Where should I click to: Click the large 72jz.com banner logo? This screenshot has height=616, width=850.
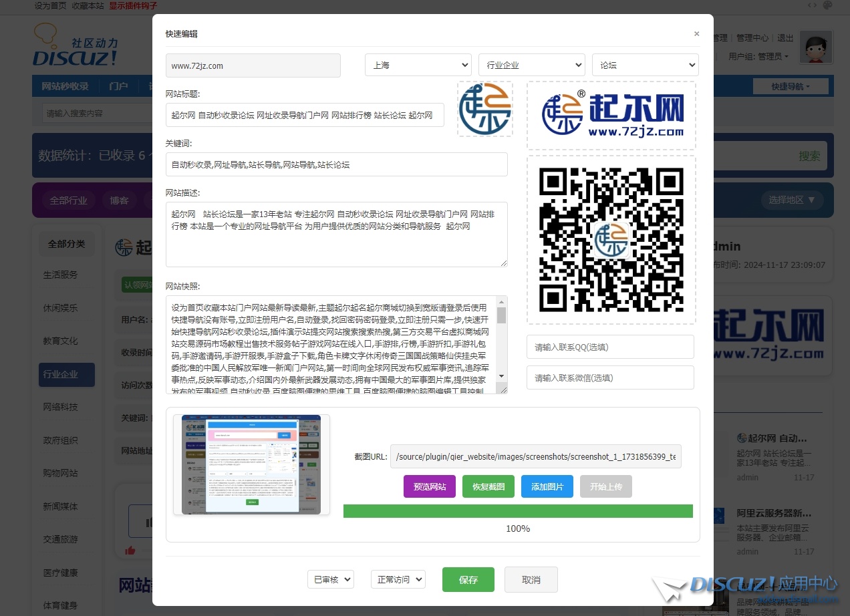611,116
